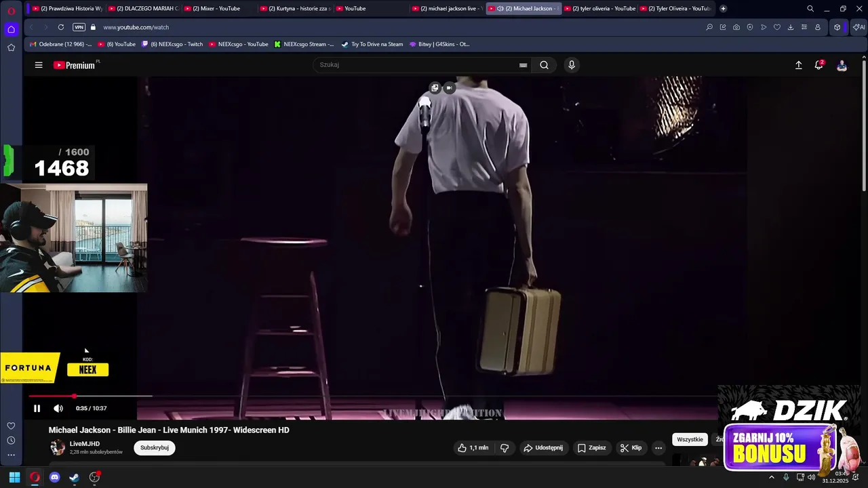Create a clip with Klip button
868x488 pixels.
click(631, 448)
